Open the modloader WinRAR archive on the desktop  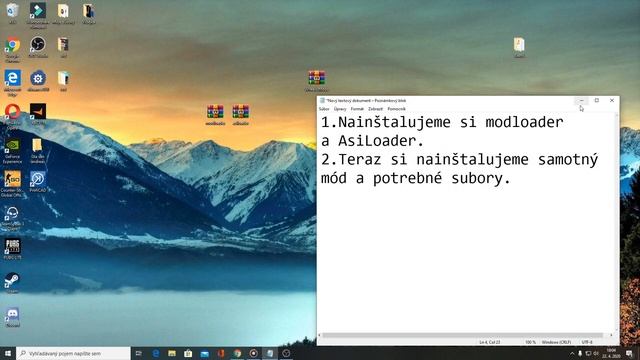(215, 115)
